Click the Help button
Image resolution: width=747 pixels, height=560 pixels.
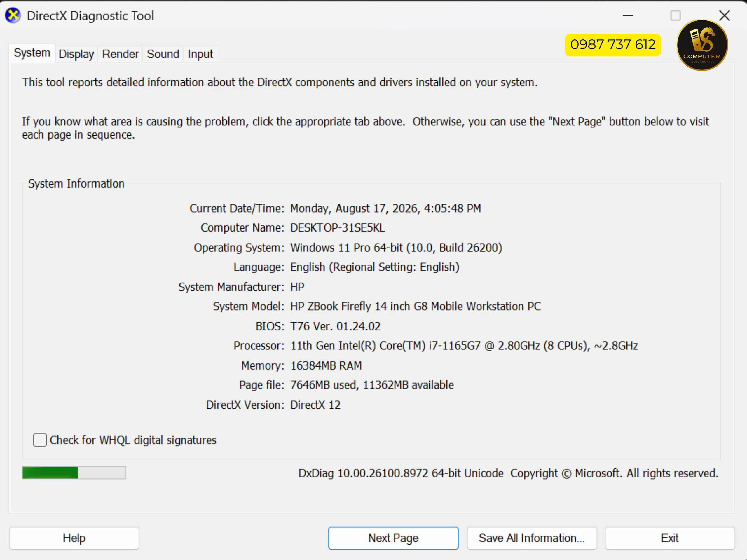(74, 538)
